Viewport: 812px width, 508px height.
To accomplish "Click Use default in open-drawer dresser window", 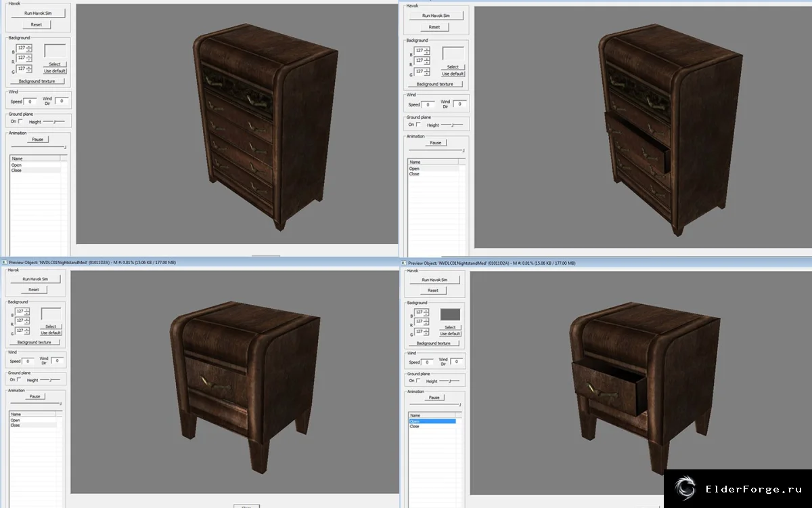I will (x=453, y=74).
